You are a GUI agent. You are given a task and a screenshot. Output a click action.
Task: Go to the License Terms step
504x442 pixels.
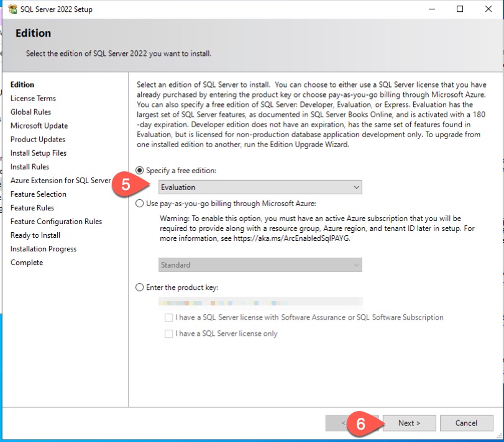[33, 98]
